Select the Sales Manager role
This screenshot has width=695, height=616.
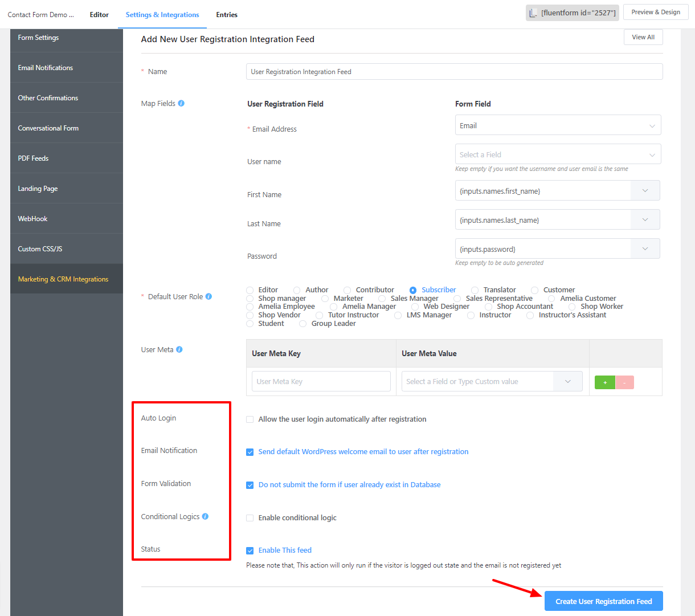[x=382, y=299]
